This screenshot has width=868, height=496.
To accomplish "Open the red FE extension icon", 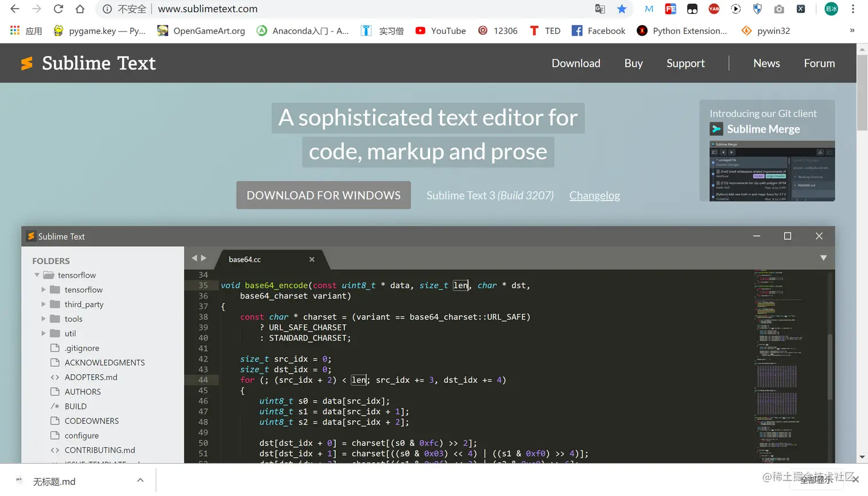I will [671, 9].
